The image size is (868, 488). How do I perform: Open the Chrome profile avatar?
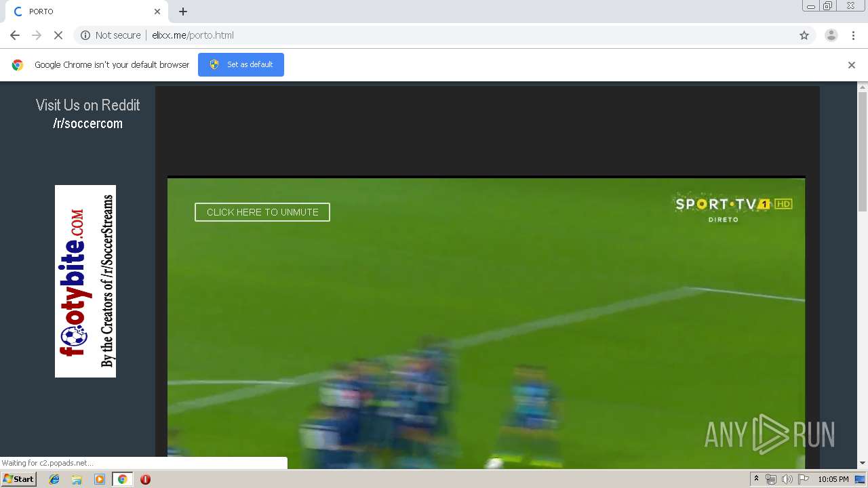(831, 35)
